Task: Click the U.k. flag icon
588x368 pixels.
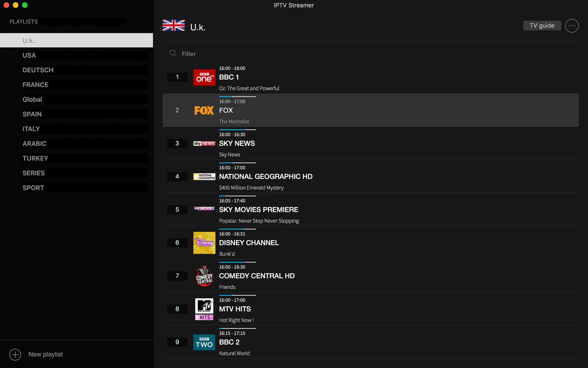Action: pos(173,25)
